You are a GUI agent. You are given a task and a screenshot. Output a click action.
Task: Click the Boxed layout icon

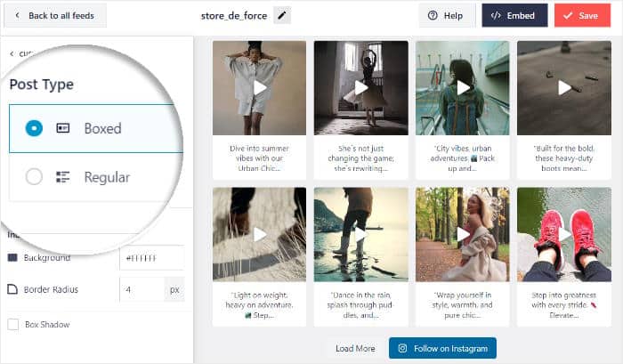point(63,128)
